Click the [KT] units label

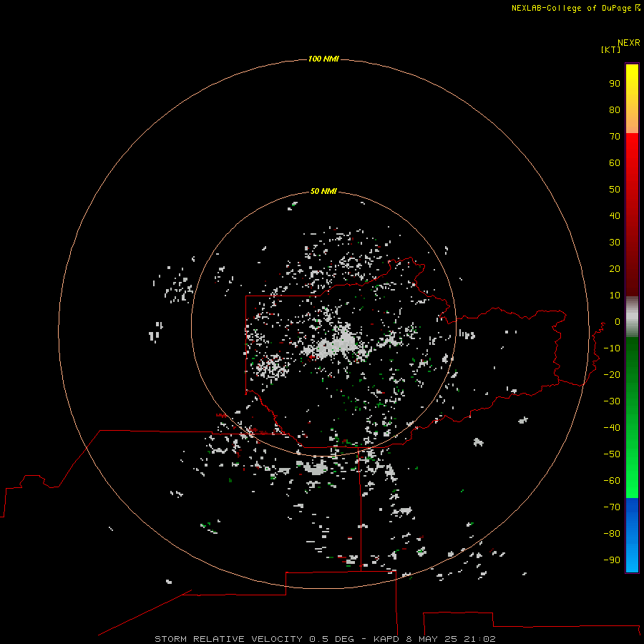coord(610,49)
